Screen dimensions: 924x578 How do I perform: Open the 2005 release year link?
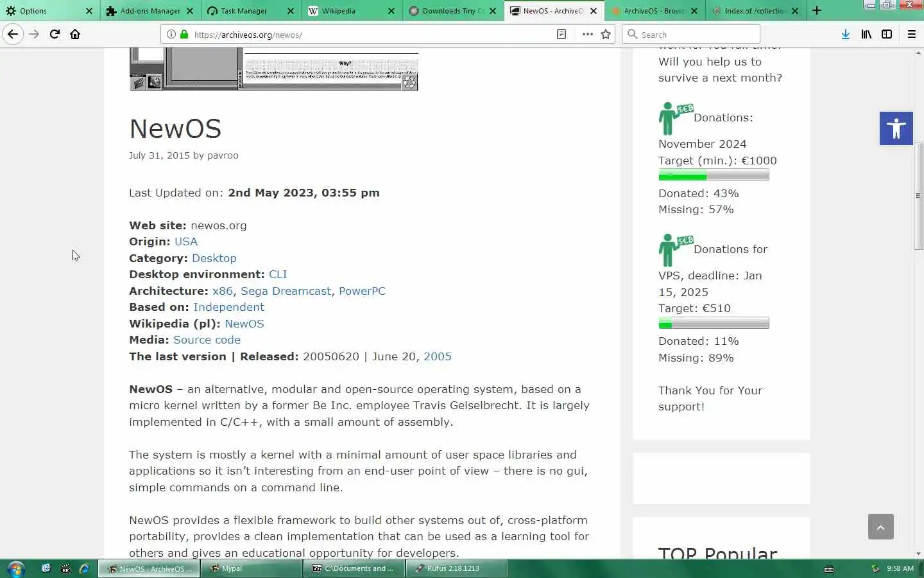438,356
